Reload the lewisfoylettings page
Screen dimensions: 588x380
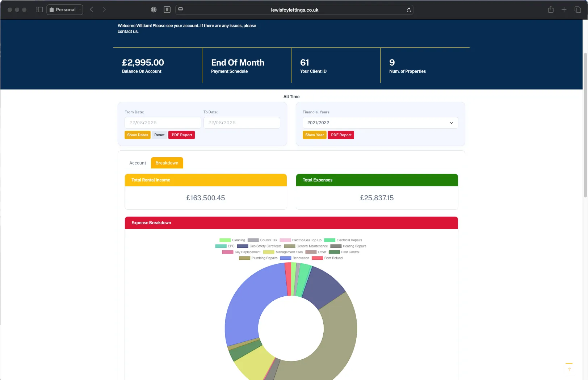408,10
